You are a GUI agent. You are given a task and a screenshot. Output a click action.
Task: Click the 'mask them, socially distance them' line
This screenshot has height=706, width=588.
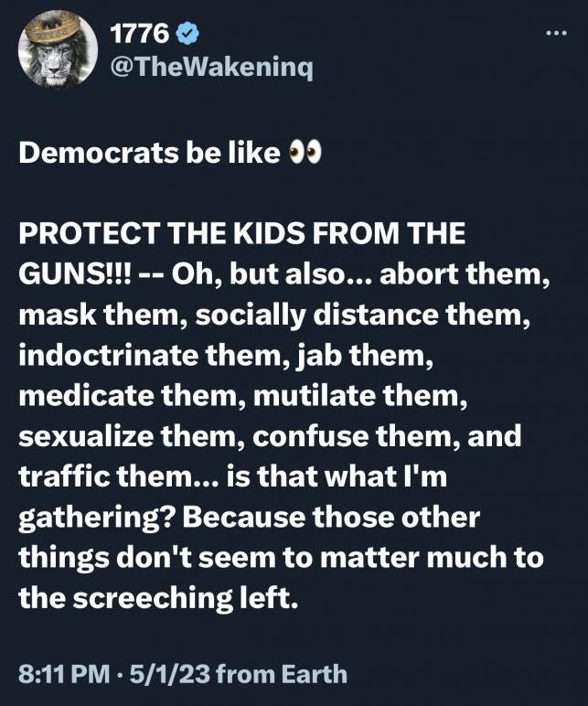[x=274, y=314]
